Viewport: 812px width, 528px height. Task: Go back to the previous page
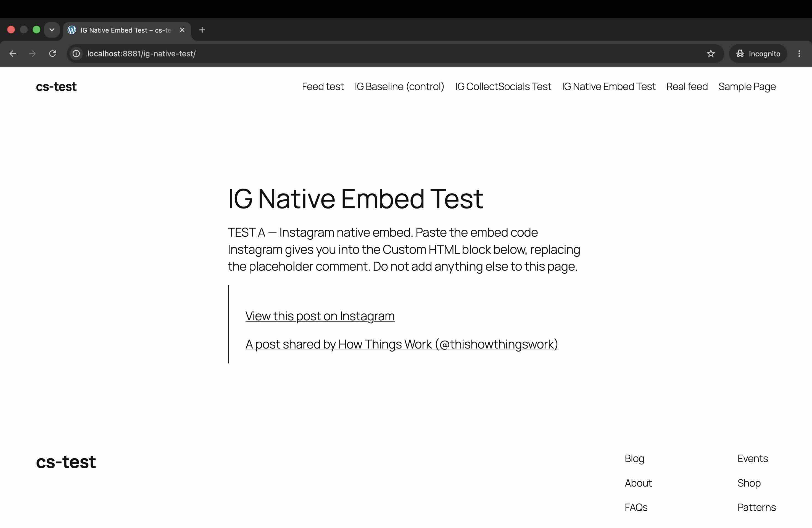(x=13, y=54)
